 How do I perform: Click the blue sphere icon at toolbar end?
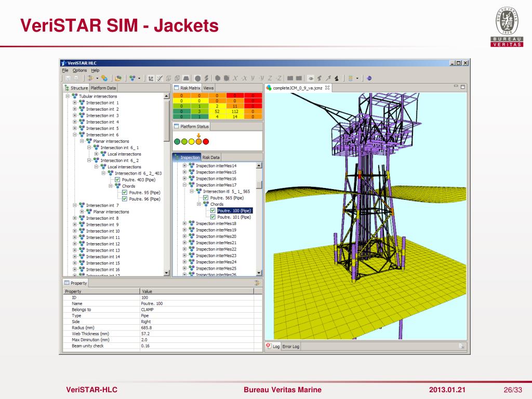tap(369, 78)
